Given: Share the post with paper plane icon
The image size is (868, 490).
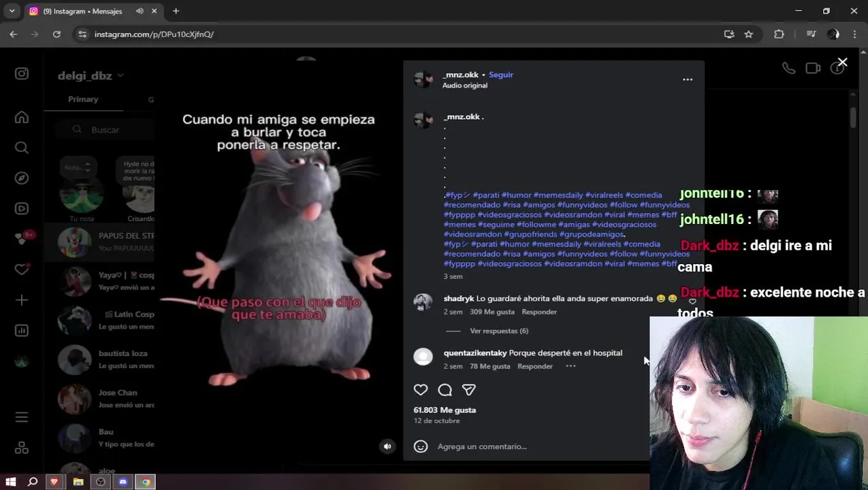Looking at the screenshot, I should point(469,390).
